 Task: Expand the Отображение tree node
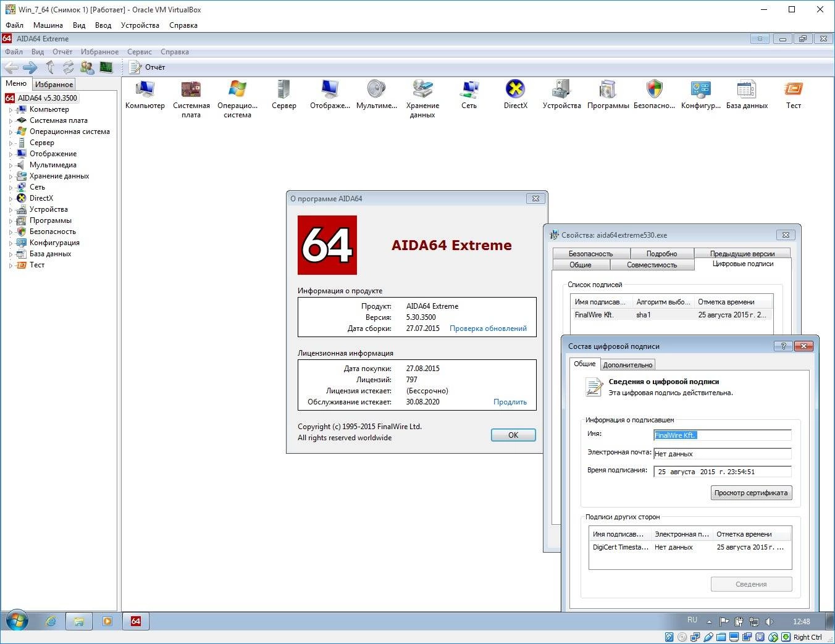click(x=10, y=154)
